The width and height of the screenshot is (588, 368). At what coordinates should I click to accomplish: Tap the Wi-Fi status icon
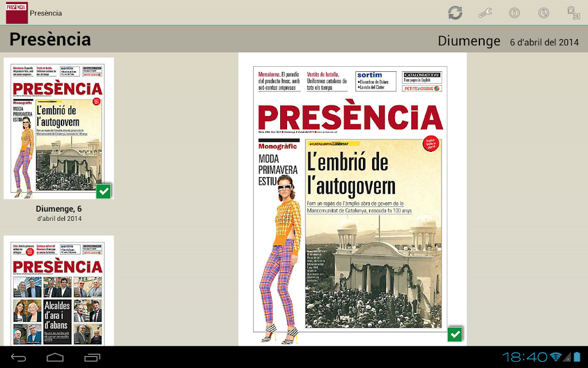pyautogui.click(x=556, y=357)
